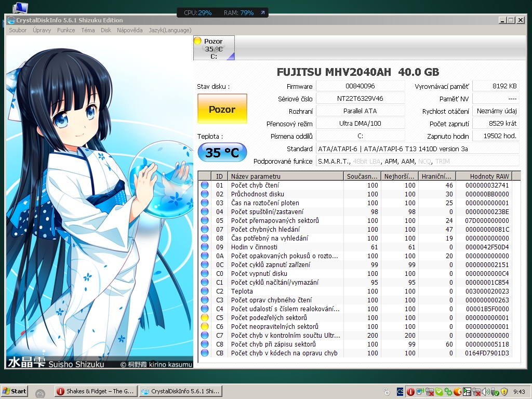Click the Hraniční... column header

[x=437, y=176]
